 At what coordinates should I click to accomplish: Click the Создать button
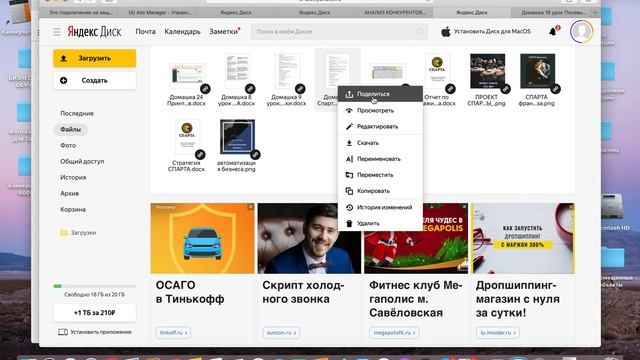(x=95, y=80)
